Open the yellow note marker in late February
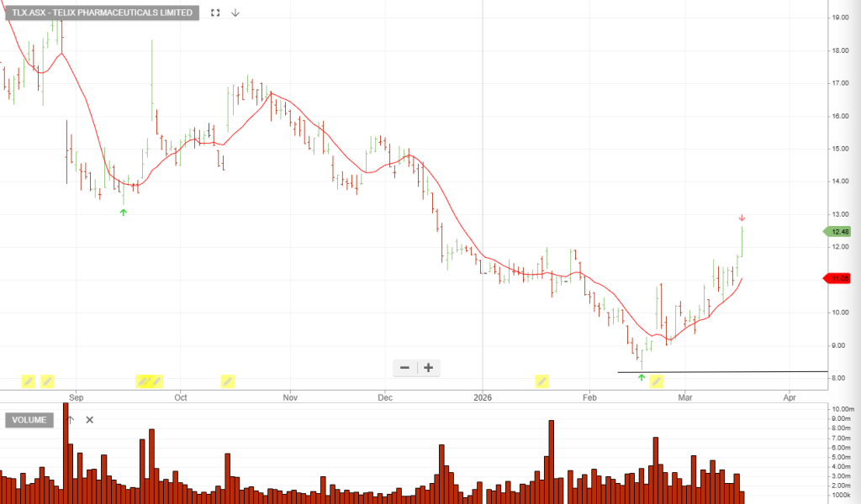Screen dimensions: 861x504 [x=657, y=381]
